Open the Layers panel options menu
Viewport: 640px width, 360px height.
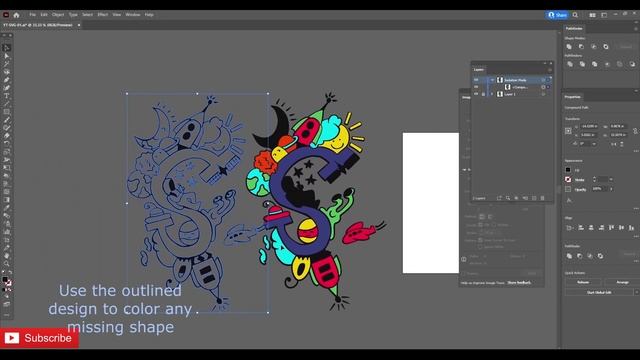click(x=549, y=70)
